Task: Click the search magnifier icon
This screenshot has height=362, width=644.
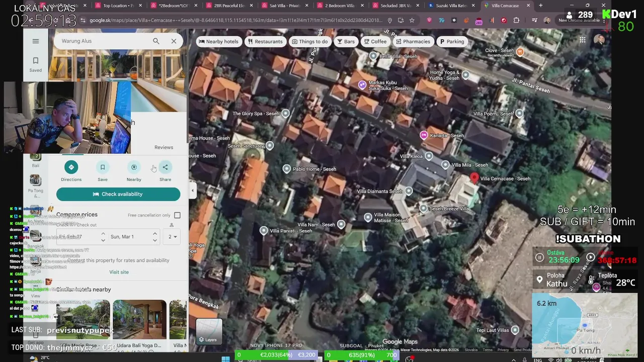Action: (x=156, y=41)
